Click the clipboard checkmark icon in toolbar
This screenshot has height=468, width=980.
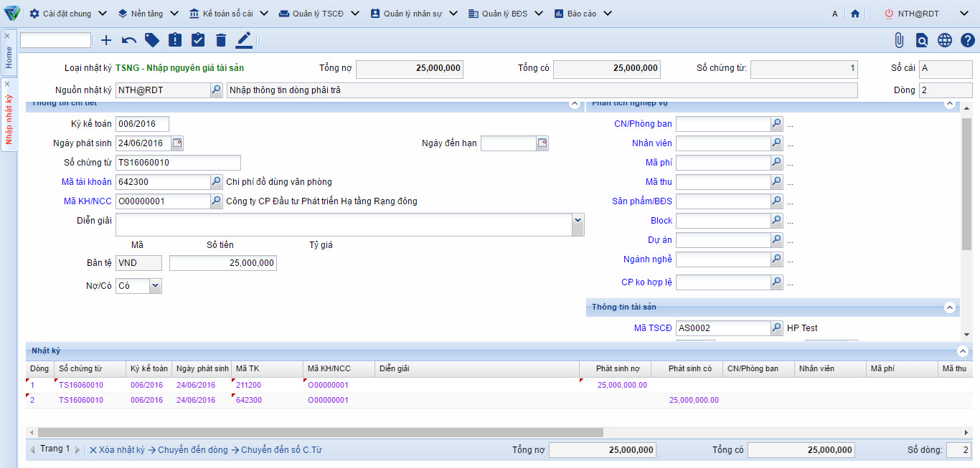pyautogui.click(x=198, y=40)
